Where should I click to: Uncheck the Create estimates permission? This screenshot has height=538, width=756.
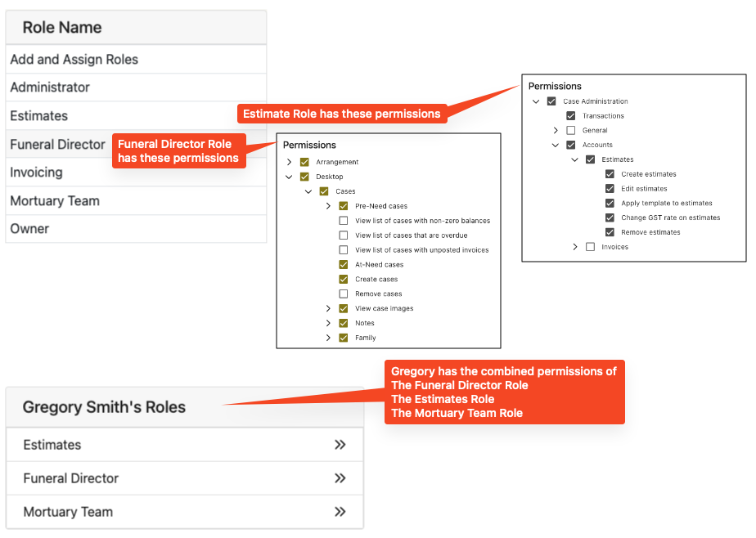point(610,174)
